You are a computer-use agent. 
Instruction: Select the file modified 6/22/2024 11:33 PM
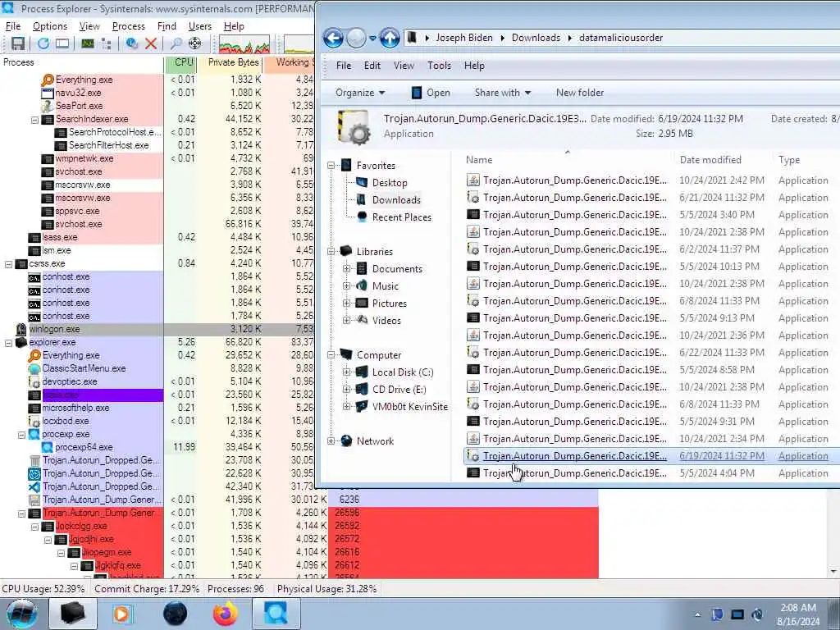tap(651, 353)
